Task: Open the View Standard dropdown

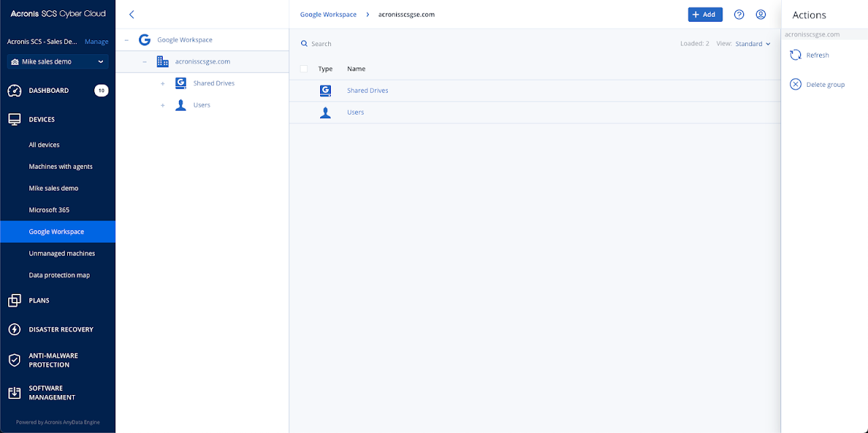Action: point(753,44)
